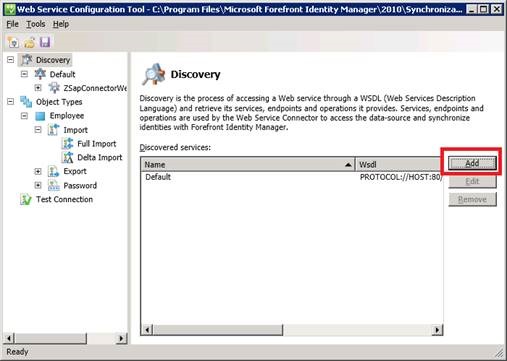
Task: Sort by the Wsdl column header
Action: click(399, 165)
